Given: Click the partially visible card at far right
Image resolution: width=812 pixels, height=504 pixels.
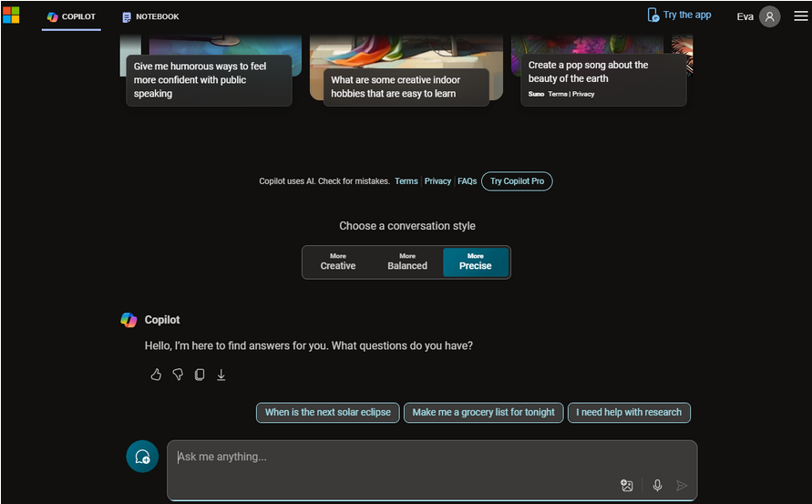Looking at the screenshot, I should point(683,54).
